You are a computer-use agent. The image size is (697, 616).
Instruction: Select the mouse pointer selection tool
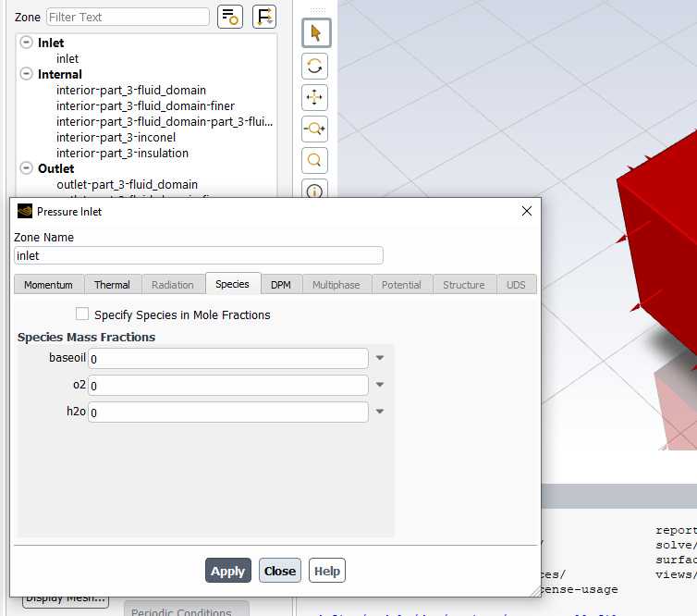(x=315, y=34)
